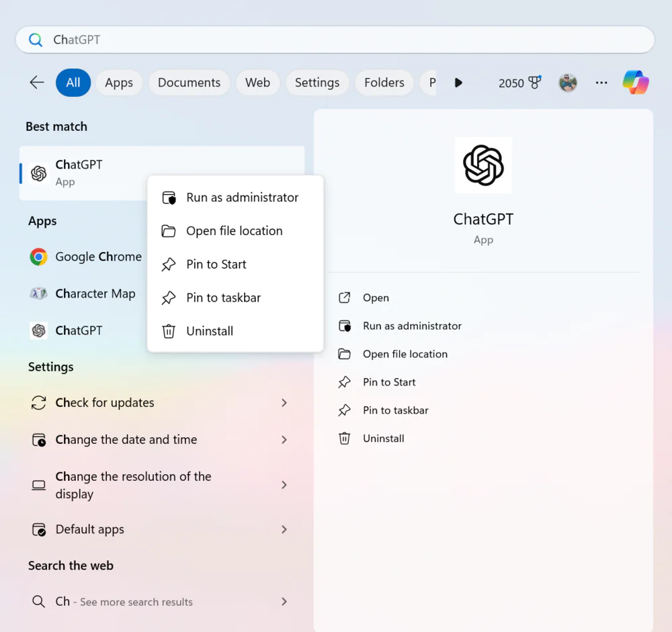The image size is (672, 632).
Task: Choose Run as administrator in the context menu
Action: pos(235,197)
